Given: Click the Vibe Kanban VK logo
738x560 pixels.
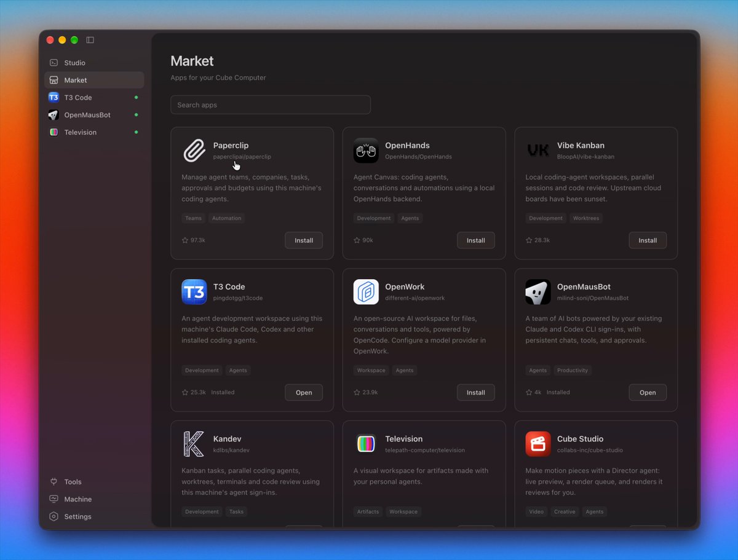Looking at the screenshot, I should (538, 151).
